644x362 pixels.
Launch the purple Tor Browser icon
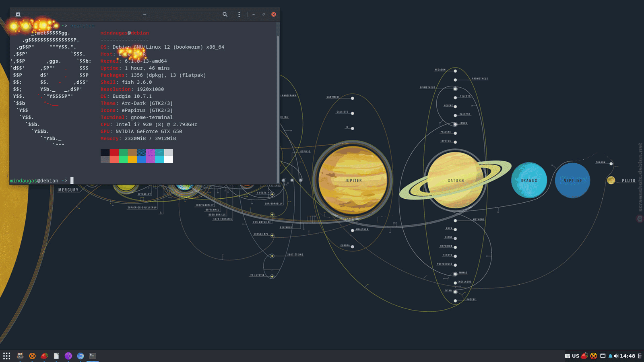tap(68, 356)
